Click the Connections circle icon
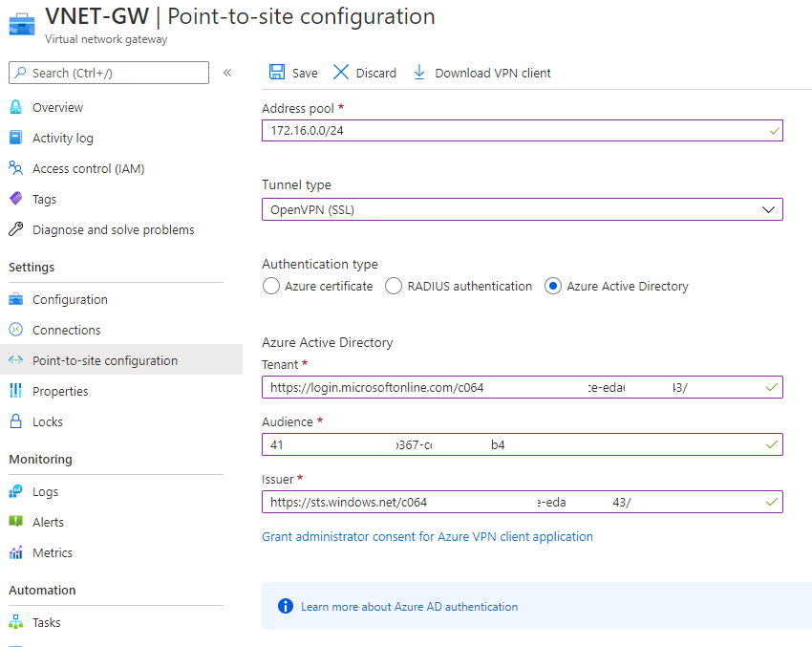This screenshot has height=647, width=812. (x=16, y=330)
